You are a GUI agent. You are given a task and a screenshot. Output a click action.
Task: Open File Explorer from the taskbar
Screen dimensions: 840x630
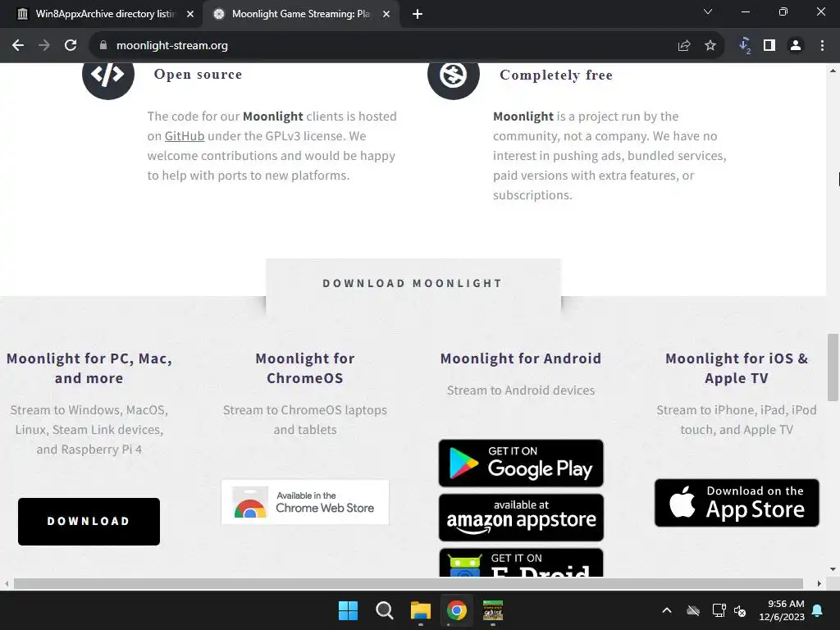[x=421, y=610]
